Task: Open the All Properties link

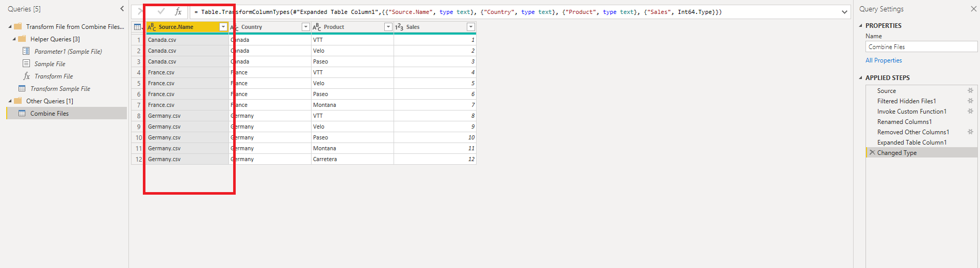Action: [884, 60]
